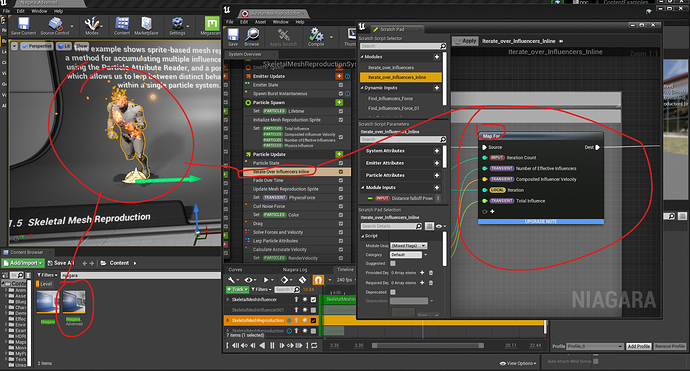Toggle Suggested checkbox in Script details

393,264
